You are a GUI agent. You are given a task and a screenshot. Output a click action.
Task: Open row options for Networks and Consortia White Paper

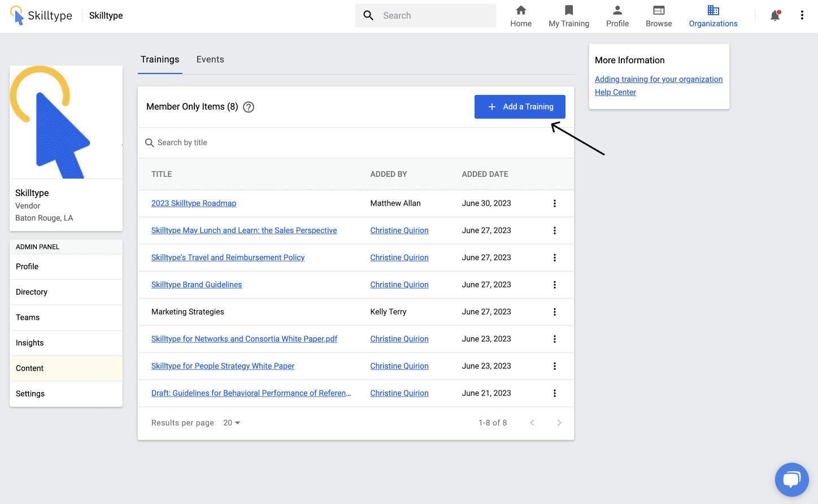555,339
